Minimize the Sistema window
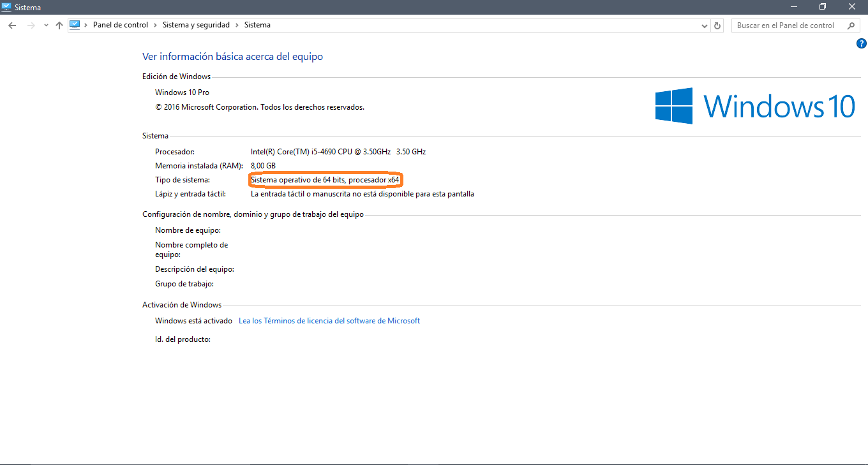Image resolution: width=868 pixels, height=465 pixels. click(x=793, y=7)
